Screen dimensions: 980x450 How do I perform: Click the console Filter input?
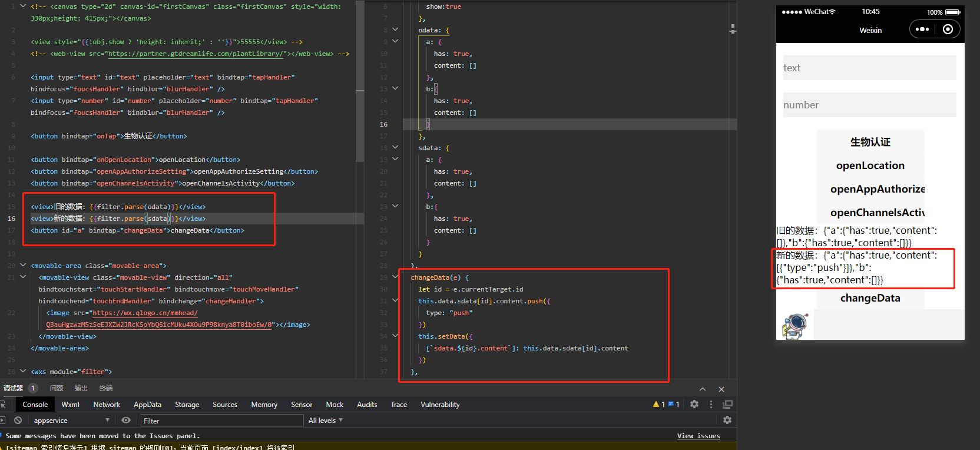222,421
